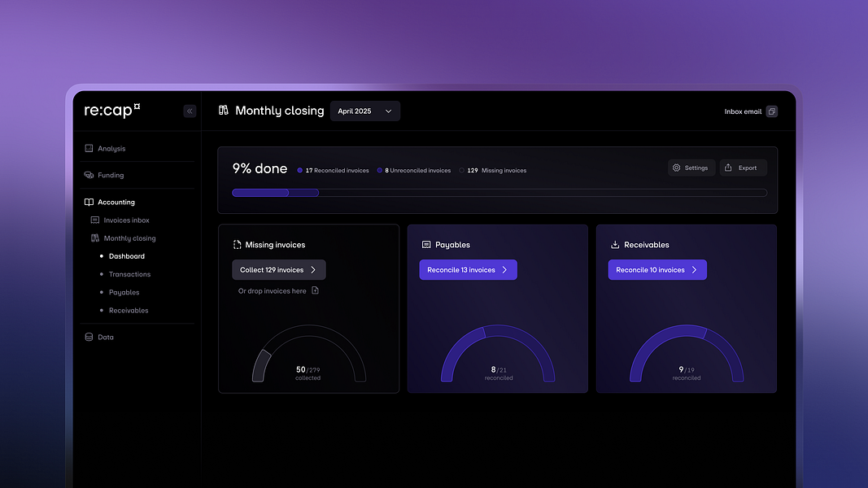This screenshot has height=488, width=868.
Task: Click the 129 Missing invoices legend
Action: click(x=493, y=171)
